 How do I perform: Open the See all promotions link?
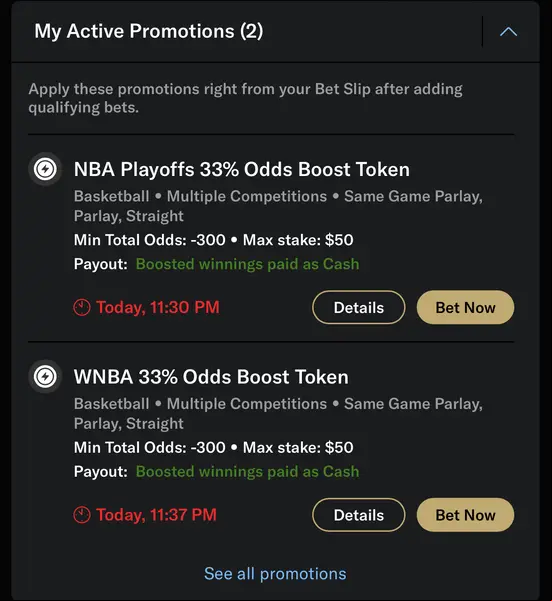click(275, 574)
